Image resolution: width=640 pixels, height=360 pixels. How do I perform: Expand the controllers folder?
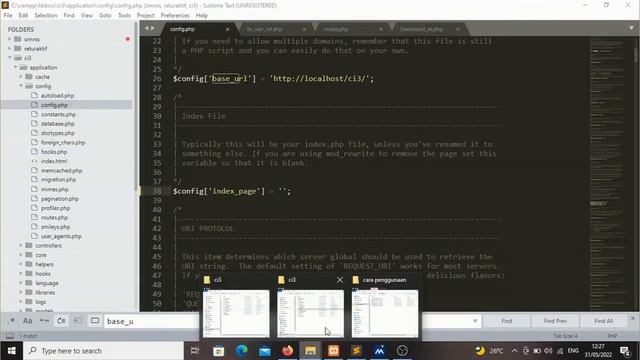pyautogui.click(x=21, y=245)
